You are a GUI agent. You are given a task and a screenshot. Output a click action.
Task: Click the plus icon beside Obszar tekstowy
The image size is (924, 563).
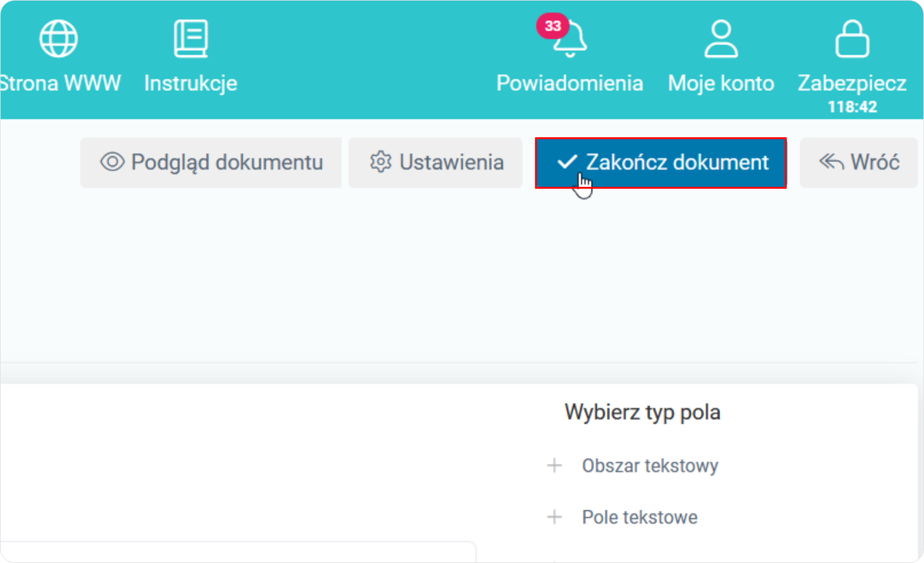[554, 466]
